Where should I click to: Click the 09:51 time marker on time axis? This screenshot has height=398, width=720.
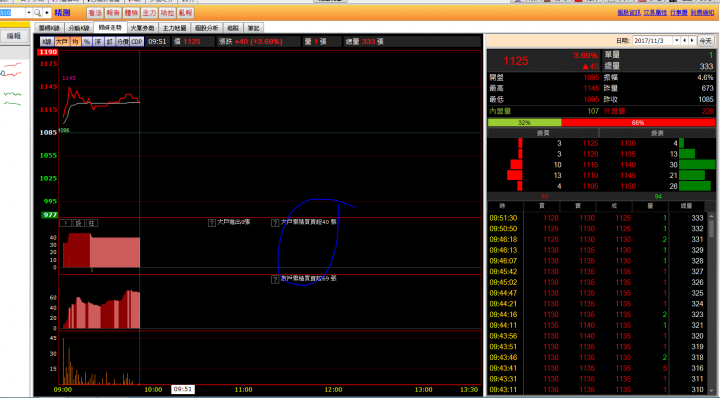pyautogui.click(x=183, y=389)
